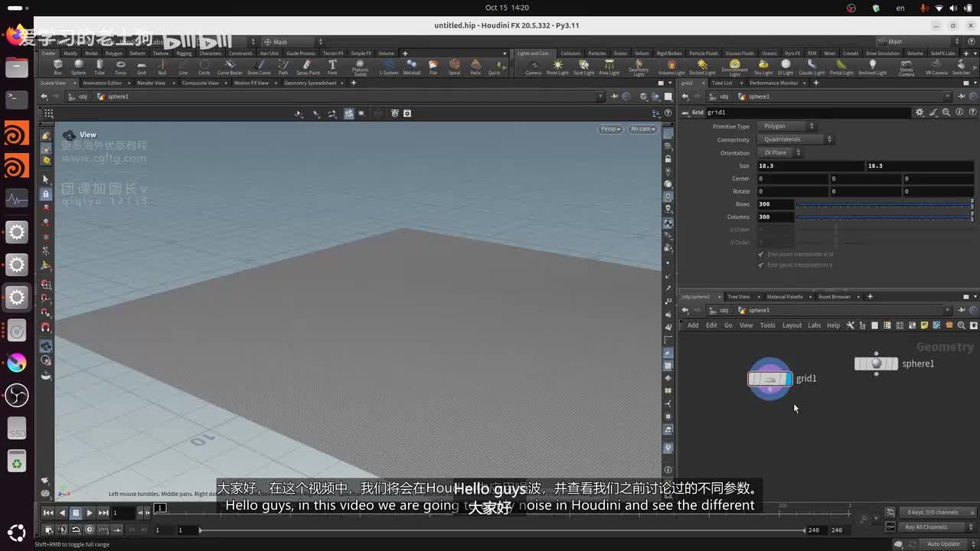Open the Orientation ZX Plane dropdown

point(782,152)
